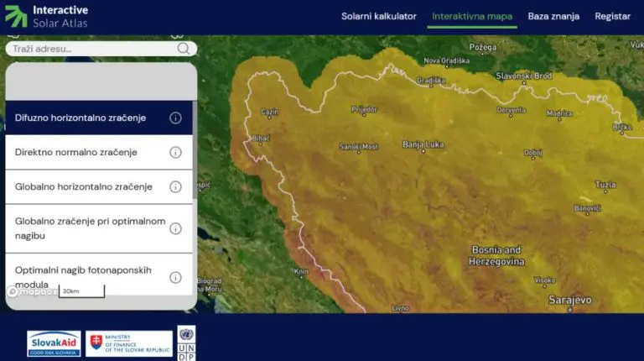The image size is (644, 361).
Task: Click the Interactive Solar Atlas logo
Action: tap(46, 17)
